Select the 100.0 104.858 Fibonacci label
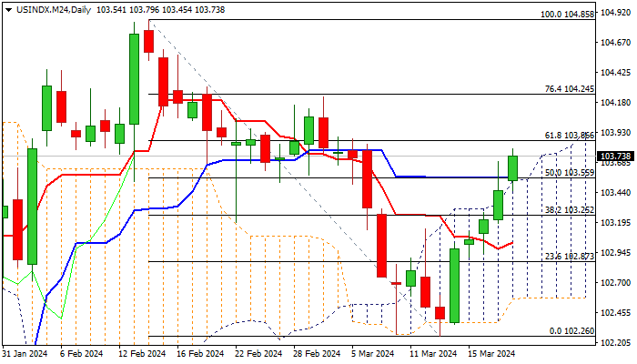 click(567, 15)
